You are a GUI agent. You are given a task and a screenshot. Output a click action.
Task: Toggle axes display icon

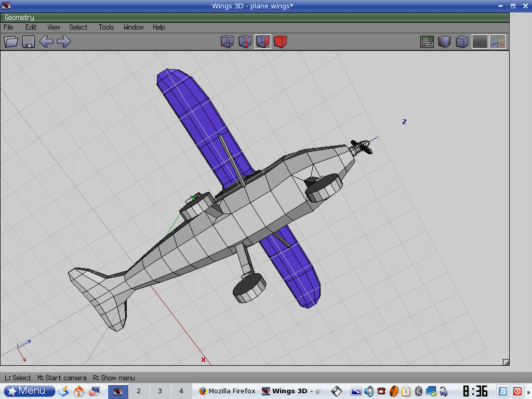[497, 42]
